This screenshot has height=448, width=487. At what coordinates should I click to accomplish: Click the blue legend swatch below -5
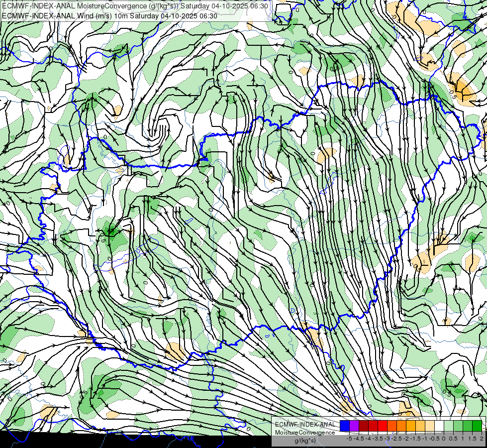pos(345,426)
